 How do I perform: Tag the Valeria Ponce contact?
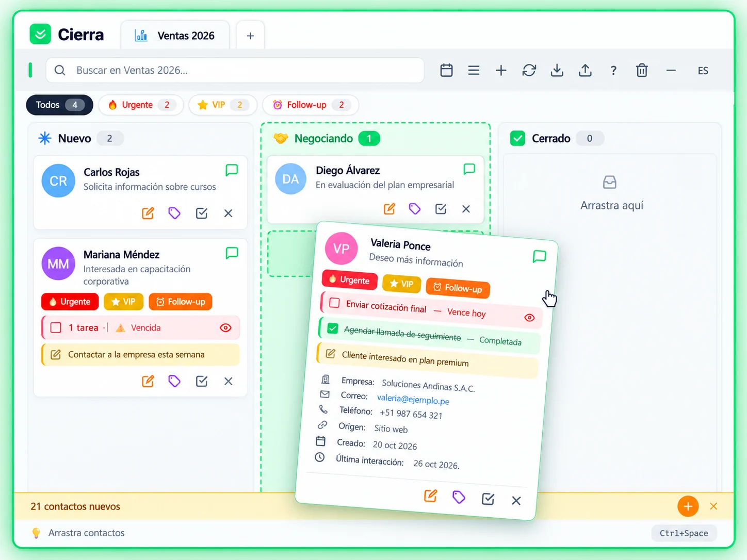coord(459,497)
